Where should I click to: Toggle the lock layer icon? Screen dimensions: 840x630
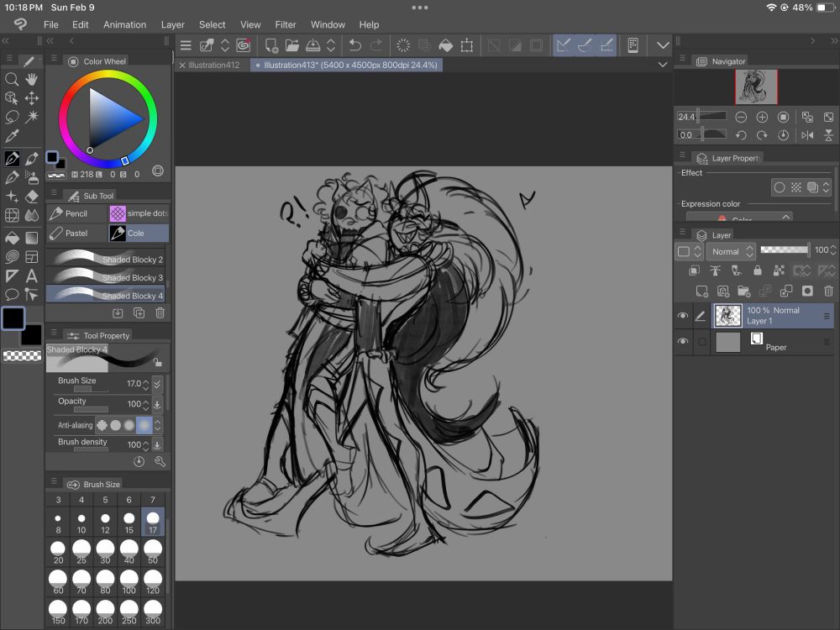coord(758,270)
